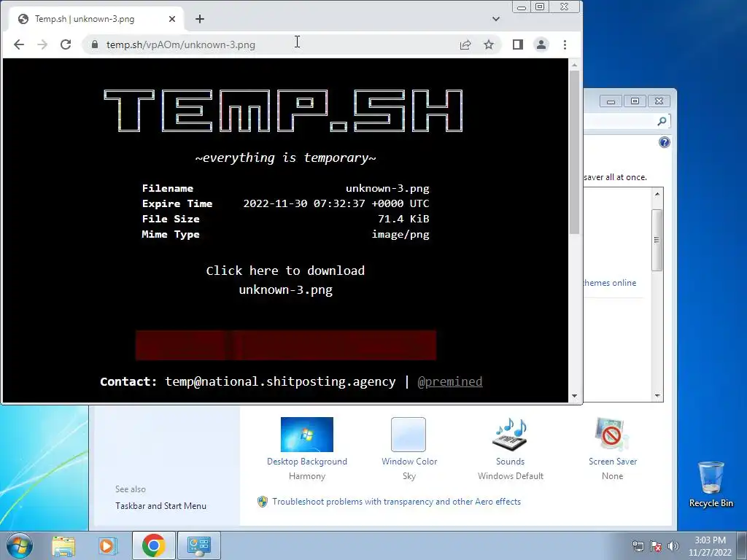Close the Temp.sh tab
The height and width of the screenshot is (560, 747).
(172, 19)
